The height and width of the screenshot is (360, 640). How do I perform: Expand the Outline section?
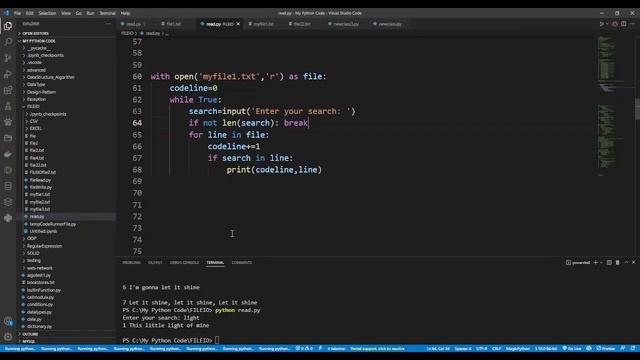[66, 334]
